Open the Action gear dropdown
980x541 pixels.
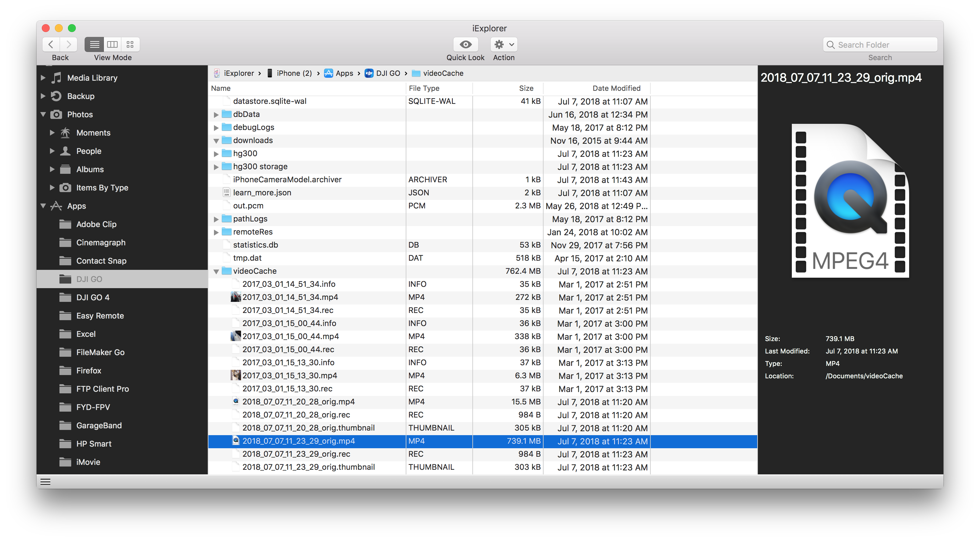[504, 44]
